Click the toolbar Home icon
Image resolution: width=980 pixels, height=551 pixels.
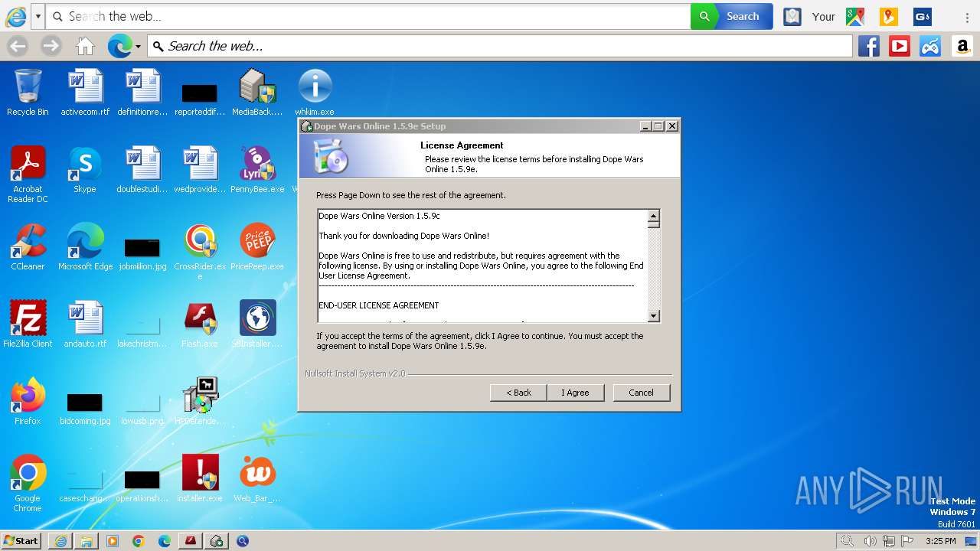[x=85, y=47]
